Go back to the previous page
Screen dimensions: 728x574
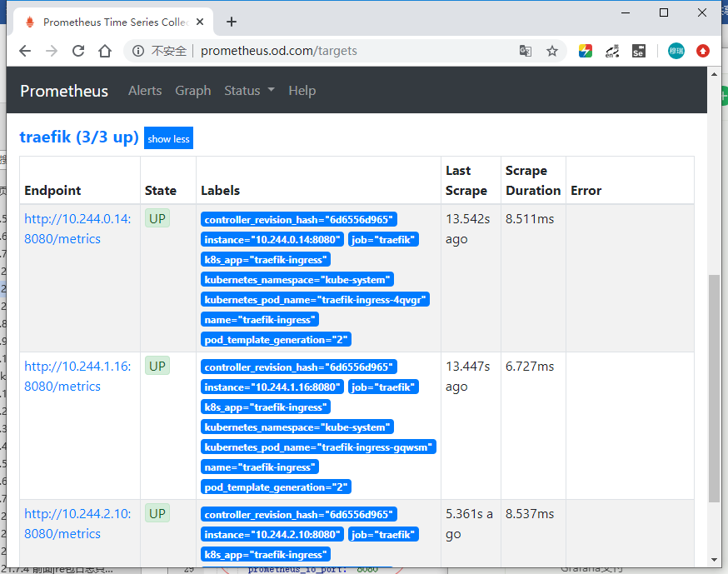coord(25,51)
